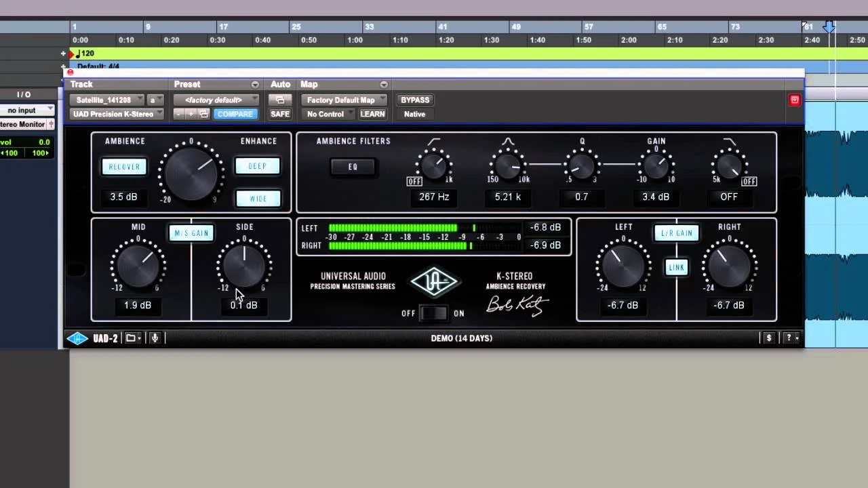Open the settings folder icon in the UAD-2 toolbar
This screenshot has width=868, height=488.
pos(131,338)
